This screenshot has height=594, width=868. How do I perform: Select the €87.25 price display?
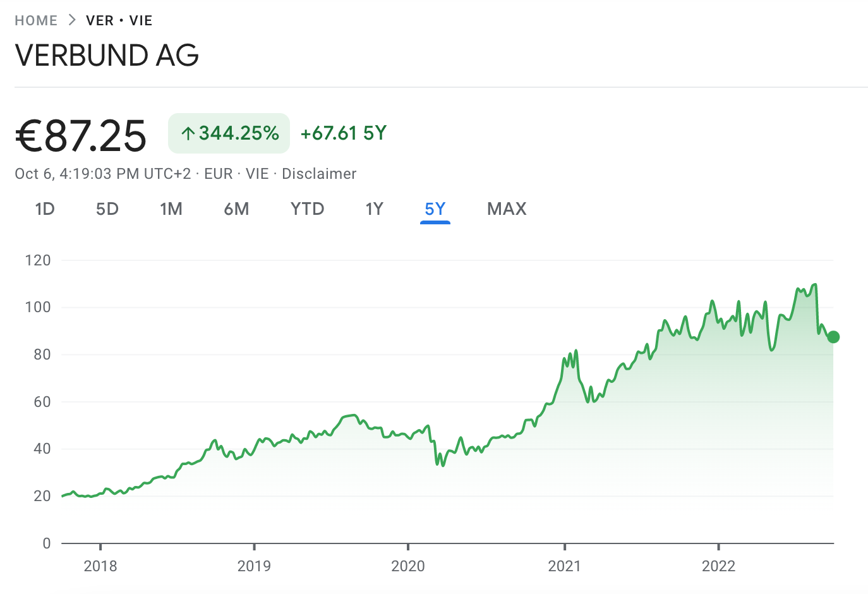pyautogui.click(x=80, y=133)
